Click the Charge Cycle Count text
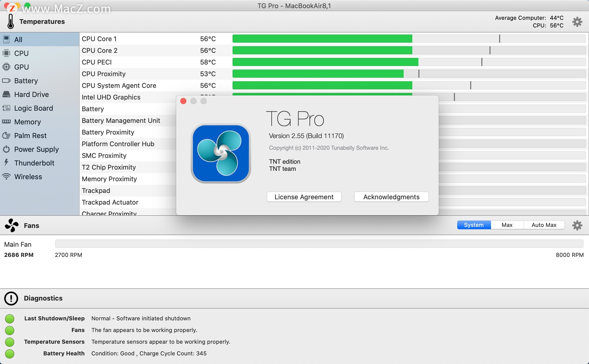589x364 pixels. pos(173,353)
